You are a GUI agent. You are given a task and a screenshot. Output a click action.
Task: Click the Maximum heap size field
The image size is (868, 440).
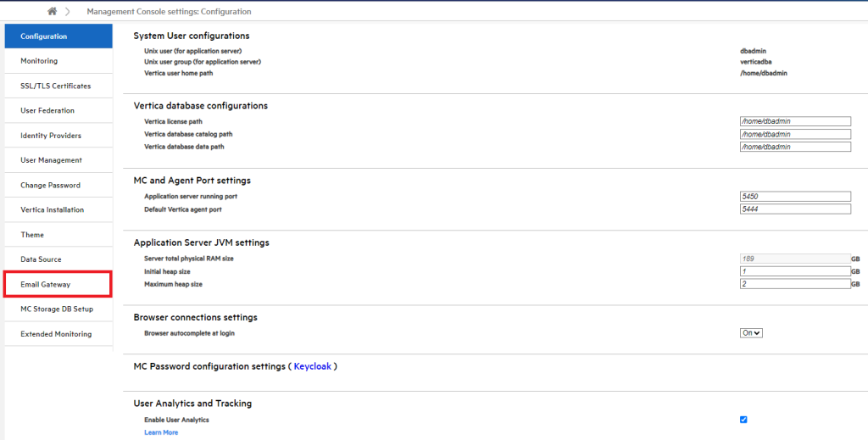coord(794,284)
